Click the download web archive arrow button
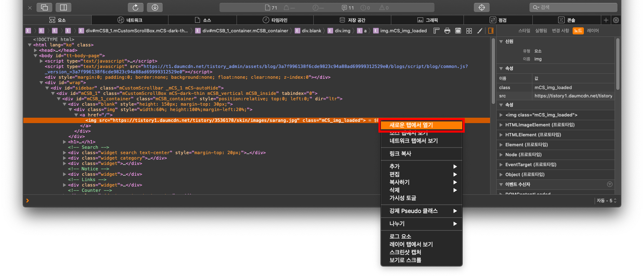The height and width of the screenshot is (276, 644). 154,7
